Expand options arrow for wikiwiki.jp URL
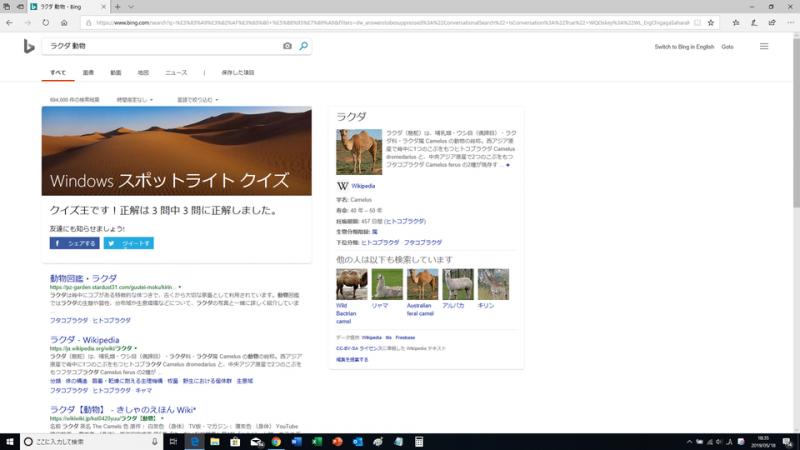The width and height of the screenshot is (800, 450). pos(162,418)
